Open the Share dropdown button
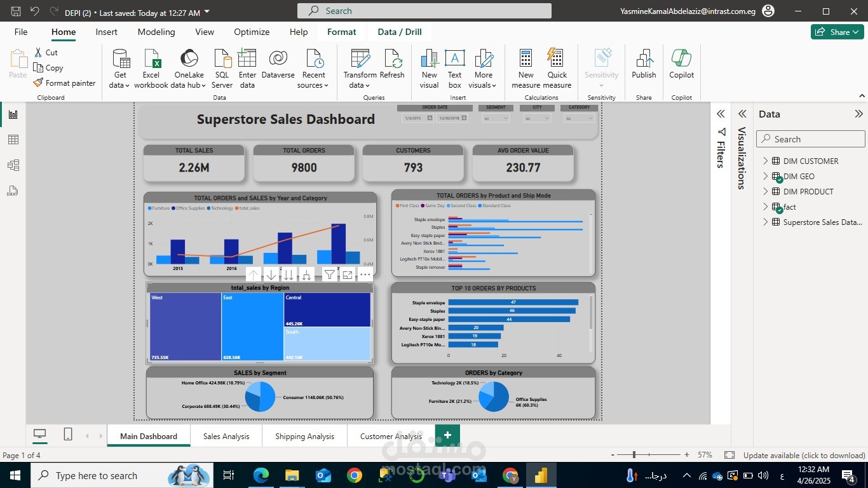 [837, 32]
